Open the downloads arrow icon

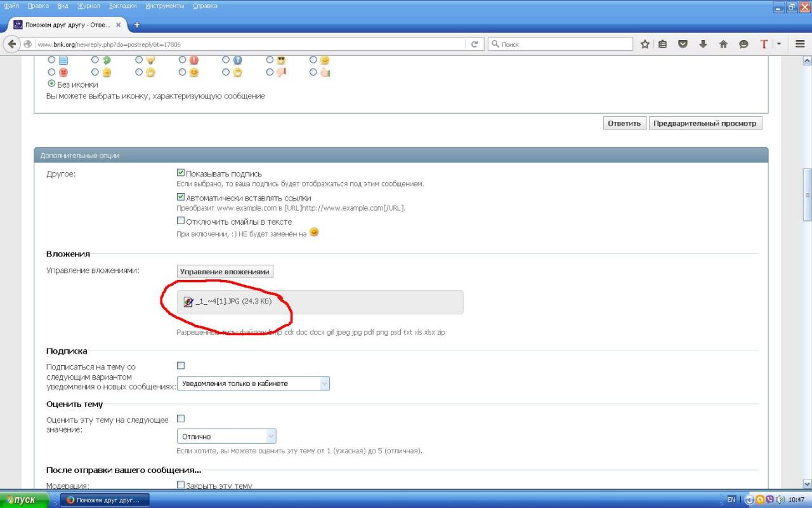[703, 44]
